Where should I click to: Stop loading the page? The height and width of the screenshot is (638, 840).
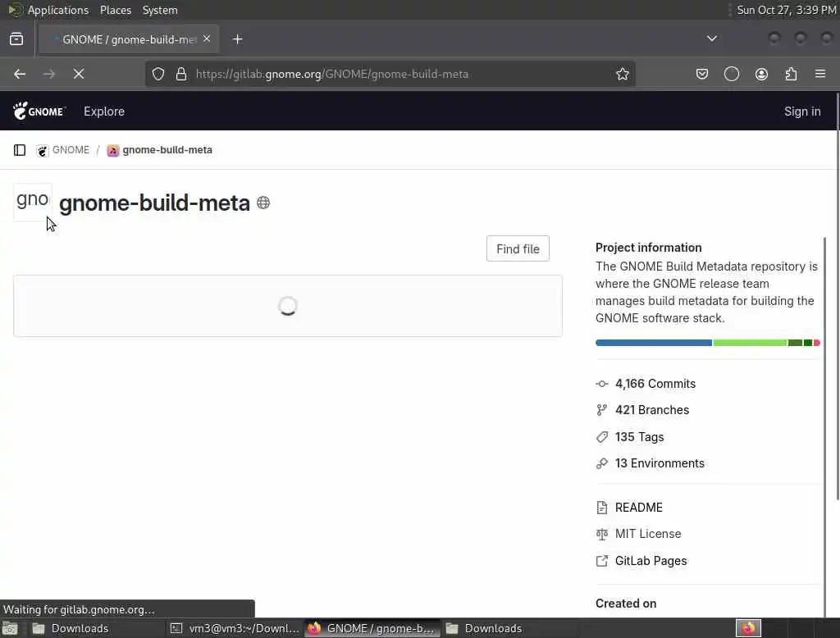[79, 74]
